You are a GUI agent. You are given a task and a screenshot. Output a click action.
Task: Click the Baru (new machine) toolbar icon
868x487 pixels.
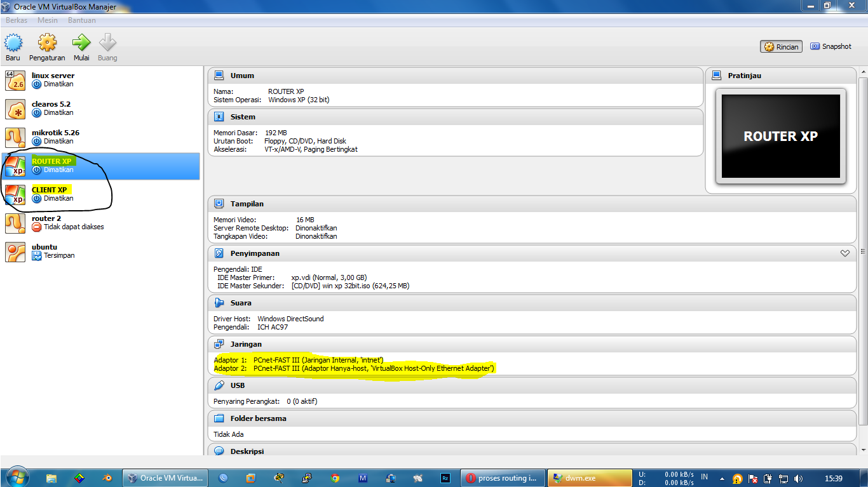click(x=13, y=43)
